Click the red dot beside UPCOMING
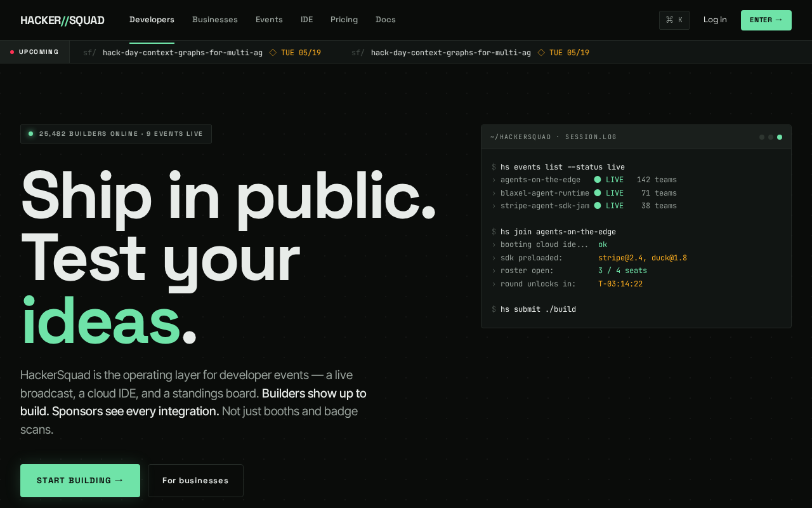Screen dimensions: 812x508 click(x=12, y=52)
